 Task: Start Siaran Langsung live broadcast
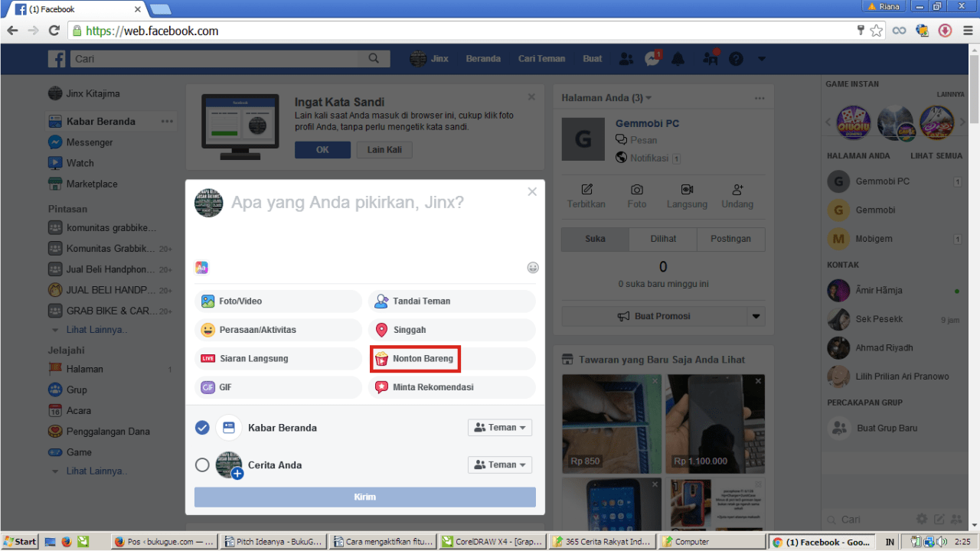tap(278, 358)
